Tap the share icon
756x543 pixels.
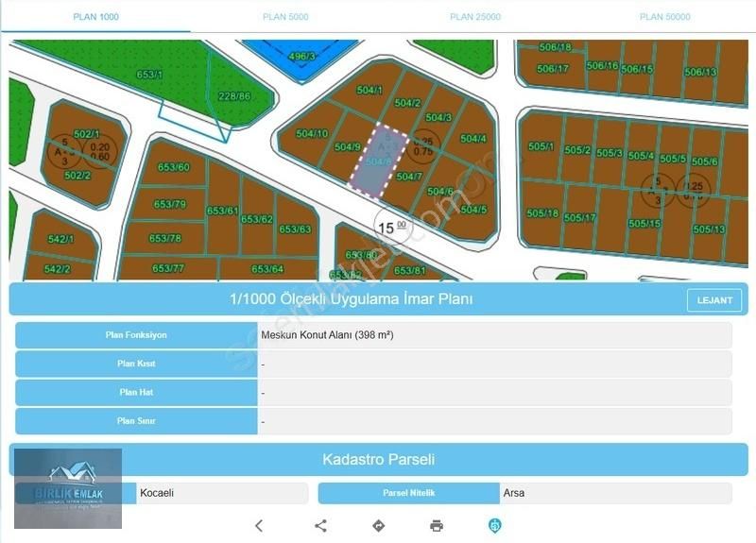320,526
